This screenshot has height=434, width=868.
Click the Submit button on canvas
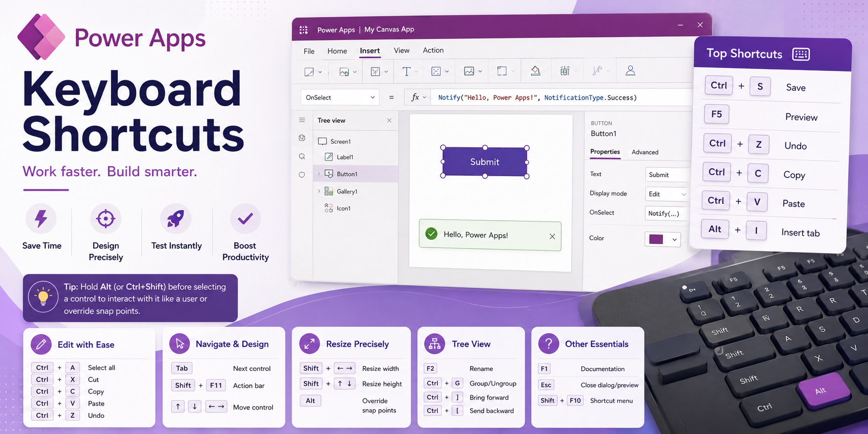pos(484,162)
